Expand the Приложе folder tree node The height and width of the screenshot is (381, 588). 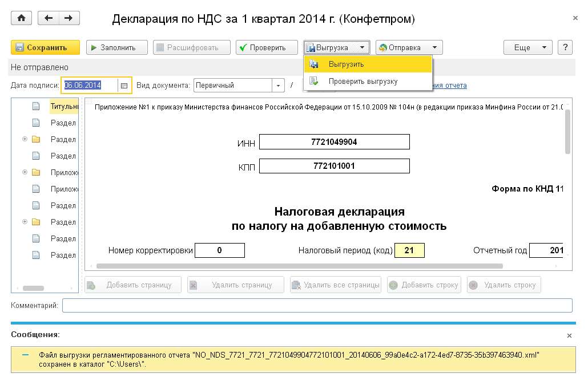click(x=25, y=172)
